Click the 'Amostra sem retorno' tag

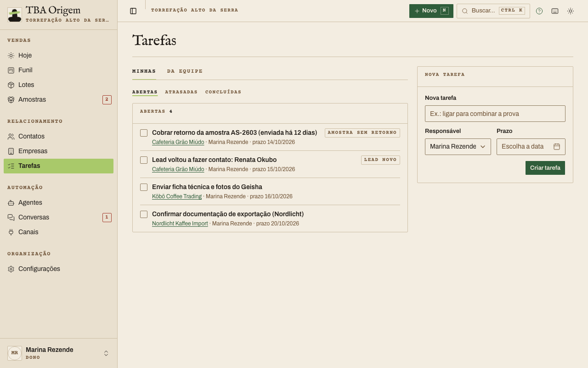[x=362, y=133]
